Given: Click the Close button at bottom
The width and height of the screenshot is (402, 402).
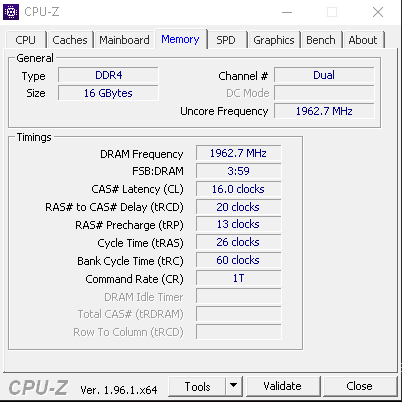Looking at the screenshot, I should point(359,386).
